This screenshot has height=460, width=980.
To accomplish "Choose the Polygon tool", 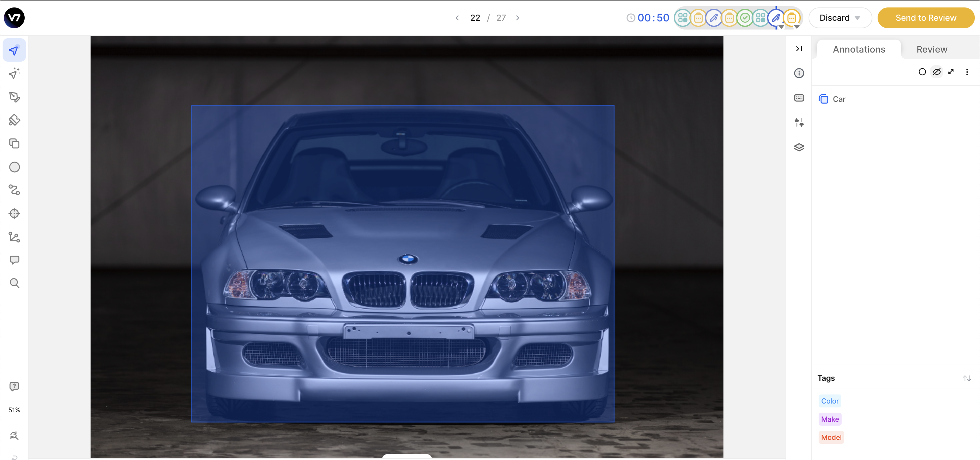I will (x=14, y=97).
